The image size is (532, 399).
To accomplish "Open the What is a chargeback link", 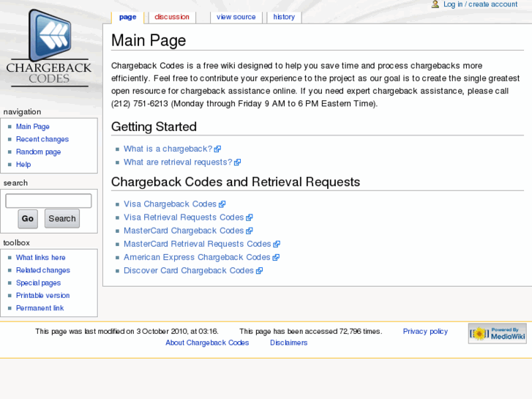I will (168, 149).
